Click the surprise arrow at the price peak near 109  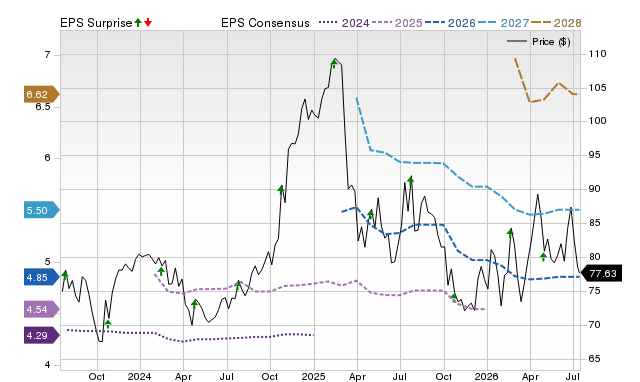coord(334,64)
